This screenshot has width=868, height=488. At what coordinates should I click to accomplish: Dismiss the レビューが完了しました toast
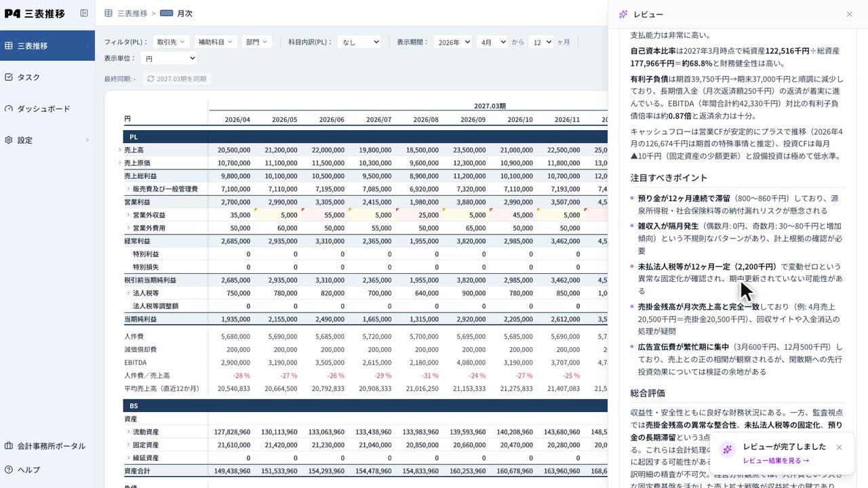coord(839,447)
